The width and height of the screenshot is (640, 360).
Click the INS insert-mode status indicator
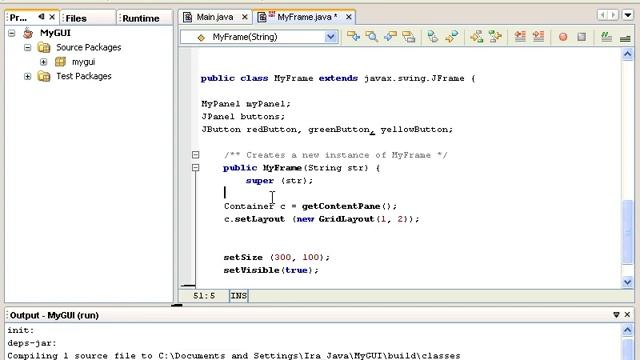coord(239,296)
